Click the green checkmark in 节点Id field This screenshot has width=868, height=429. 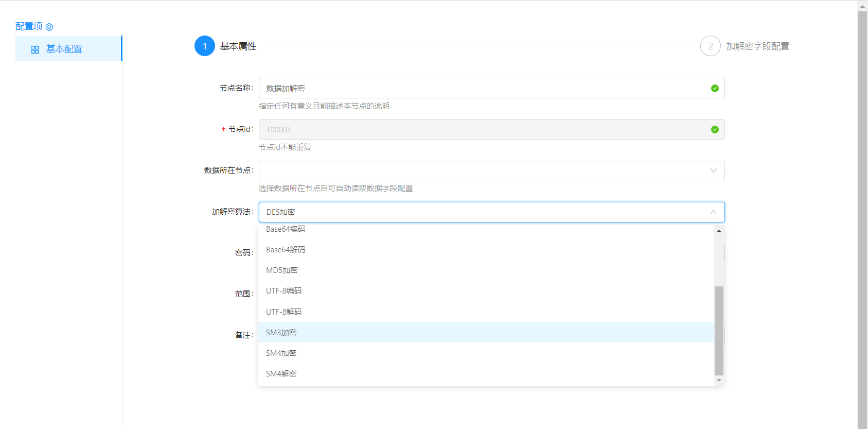pyautogui.click(x=714, y=130)
